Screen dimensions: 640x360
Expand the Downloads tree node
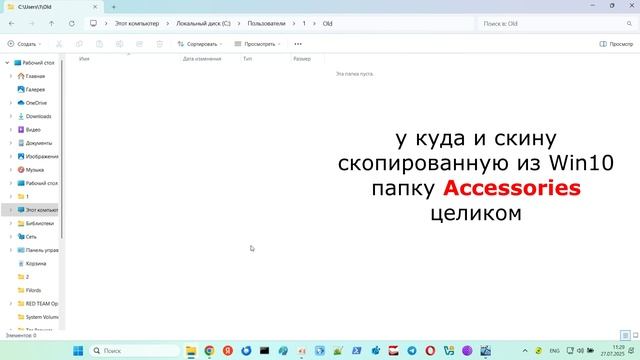pyautogui.click(x=11, y=116)
